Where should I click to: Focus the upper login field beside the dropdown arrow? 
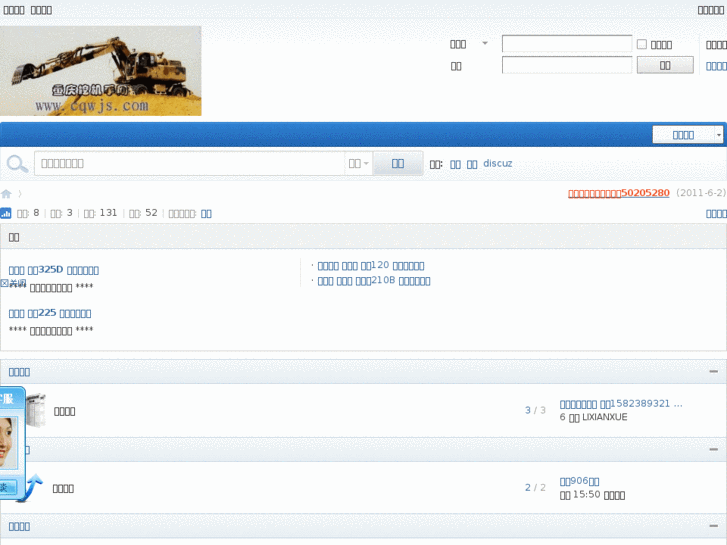tap(567, 44)
